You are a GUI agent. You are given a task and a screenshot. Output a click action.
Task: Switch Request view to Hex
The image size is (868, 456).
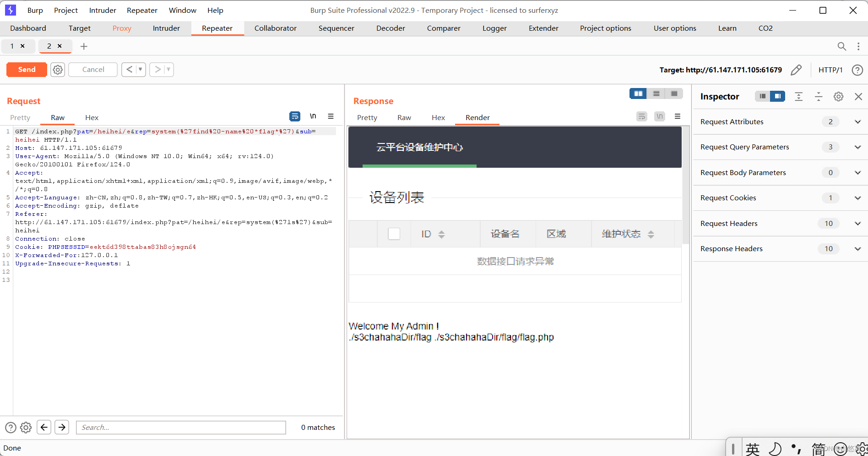coord(92,117)
